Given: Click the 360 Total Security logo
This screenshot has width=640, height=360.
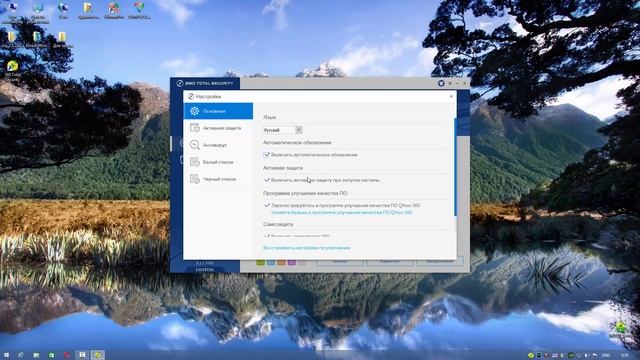Looking at the screenshot, I should pyautogui.click(x=205, y=83).
